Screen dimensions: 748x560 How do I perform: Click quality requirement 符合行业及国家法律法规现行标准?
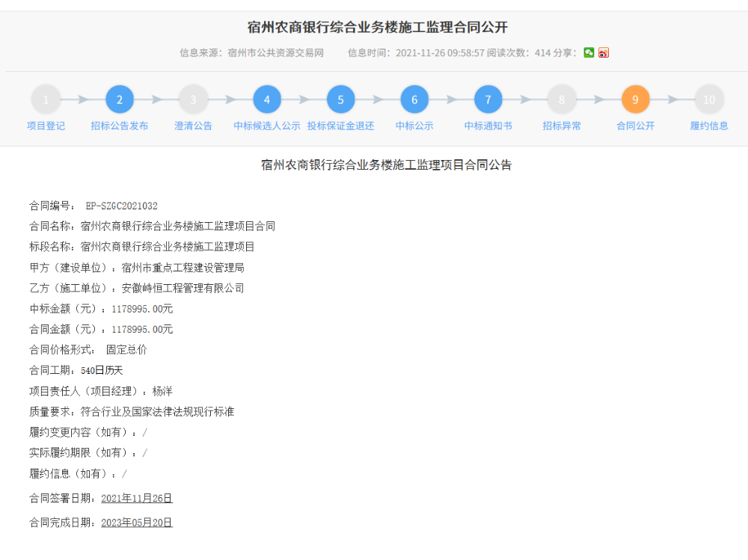[x=157, y=412]
